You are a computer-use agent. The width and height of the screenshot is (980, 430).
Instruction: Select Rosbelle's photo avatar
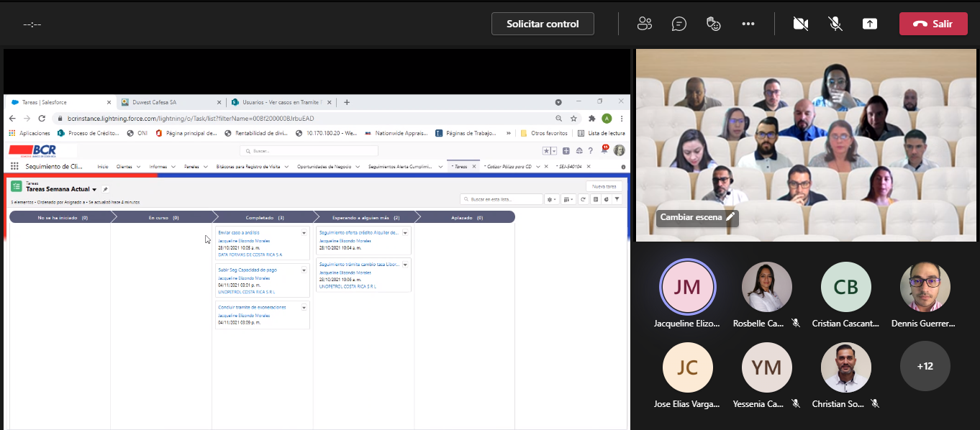coord(767,287)
